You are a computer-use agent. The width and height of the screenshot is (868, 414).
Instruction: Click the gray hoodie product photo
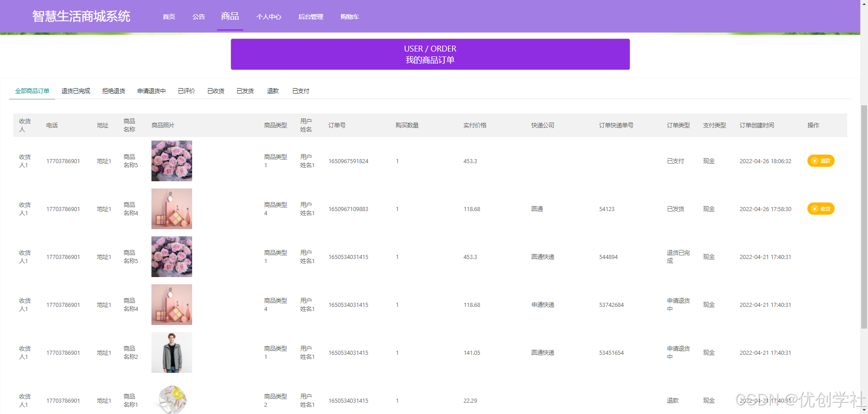171,352
